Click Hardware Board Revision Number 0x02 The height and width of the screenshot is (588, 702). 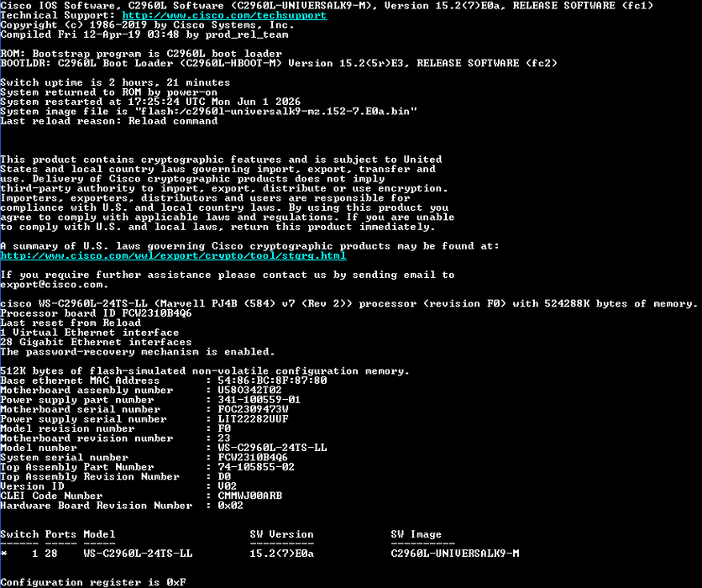[x=231, y=506]
